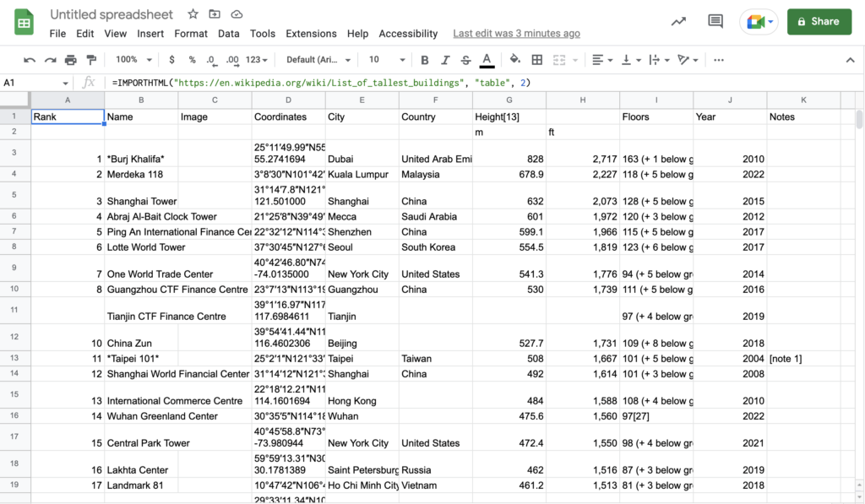Open the zoom level dropdown

[x=133, y=60]
